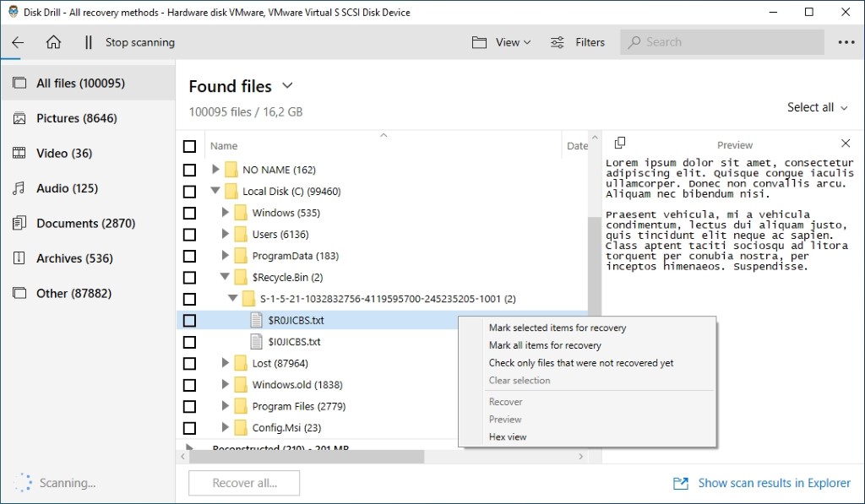Click the Archives category icon

(19, 258)
